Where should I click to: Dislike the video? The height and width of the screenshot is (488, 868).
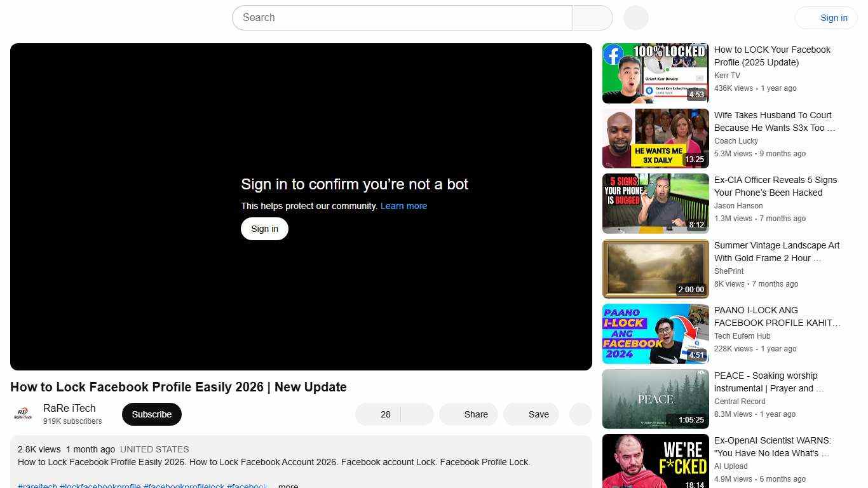(416, 414)
